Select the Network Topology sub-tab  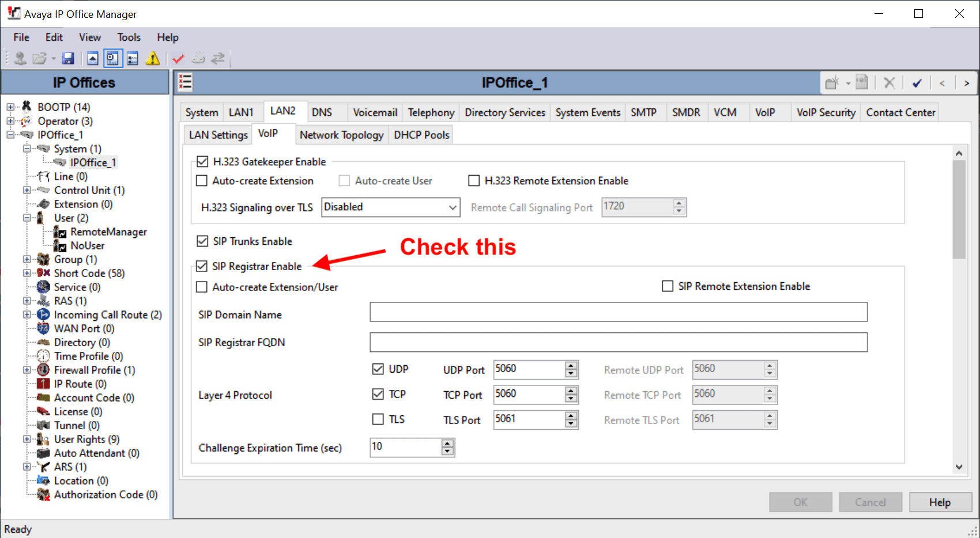[341, 135]
